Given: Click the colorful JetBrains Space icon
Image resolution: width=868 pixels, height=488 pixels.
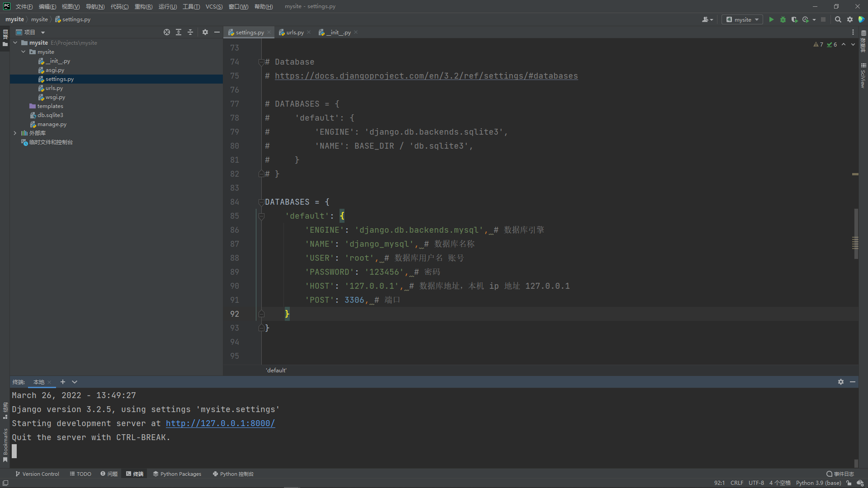Looking at the screenshot, I should click(861, 19).
